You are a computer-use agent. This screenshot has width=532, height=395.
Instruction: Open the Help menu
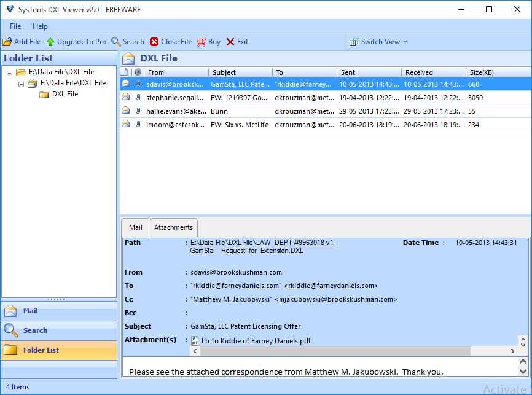point(40,26)
